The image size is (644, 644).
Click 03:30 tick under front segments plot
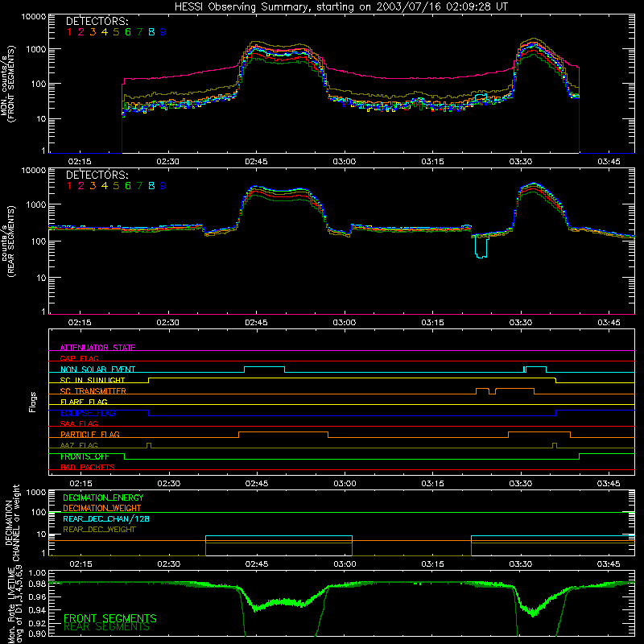(x=520, y=162)
